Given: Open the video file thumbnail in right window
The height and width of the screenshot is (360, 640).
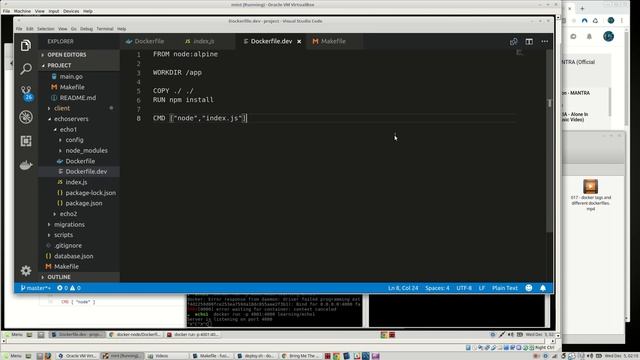Looking at the screenshot, I should pyautogui.click(x=590, y=187).
